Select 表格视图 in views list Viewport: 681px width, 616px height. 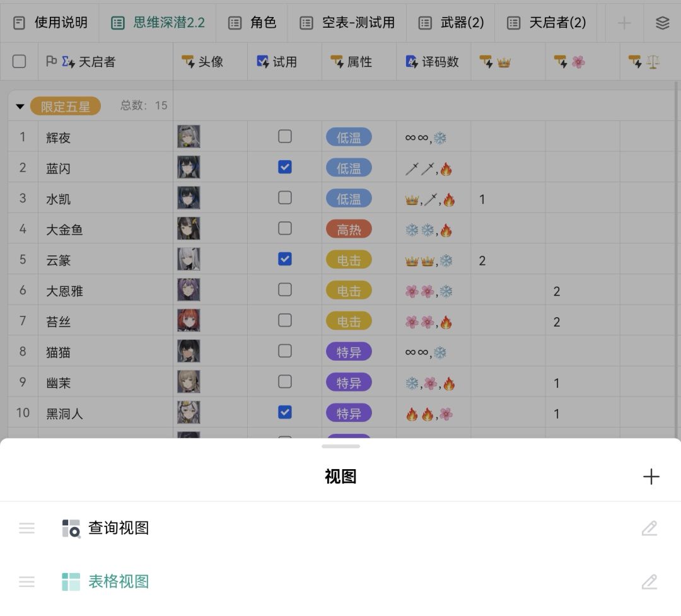tap(340, 582)
